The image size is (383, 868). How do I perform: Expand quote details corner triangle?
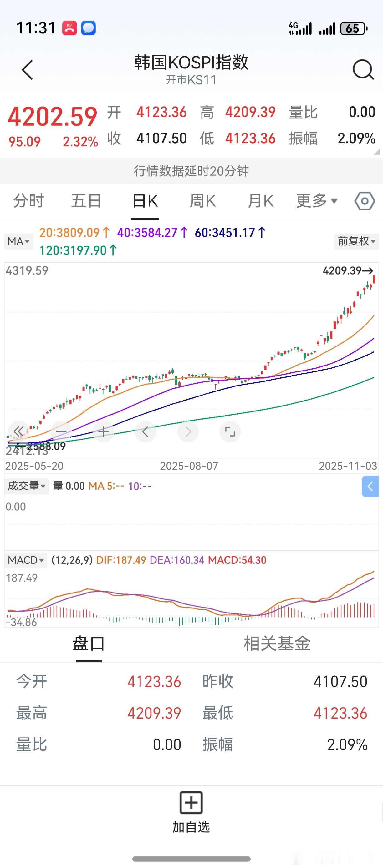[377, 152]
